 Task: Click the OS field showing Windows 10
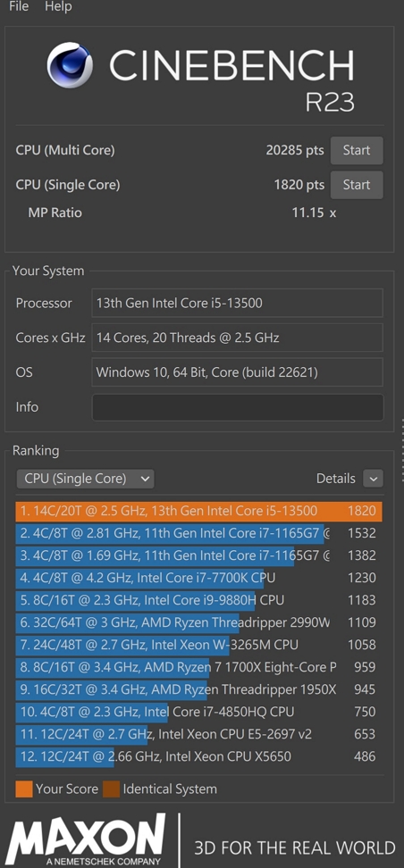tap(237, 372)
